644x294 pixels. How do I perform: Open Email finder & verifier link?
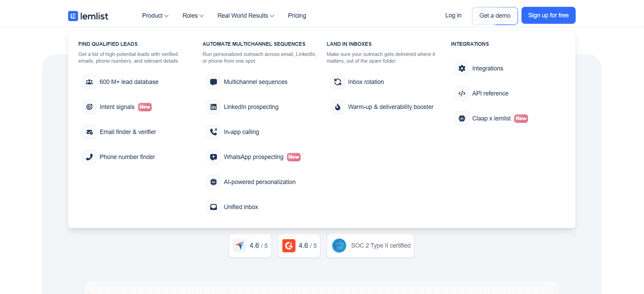pyautogui.click(x=128, y=132)
